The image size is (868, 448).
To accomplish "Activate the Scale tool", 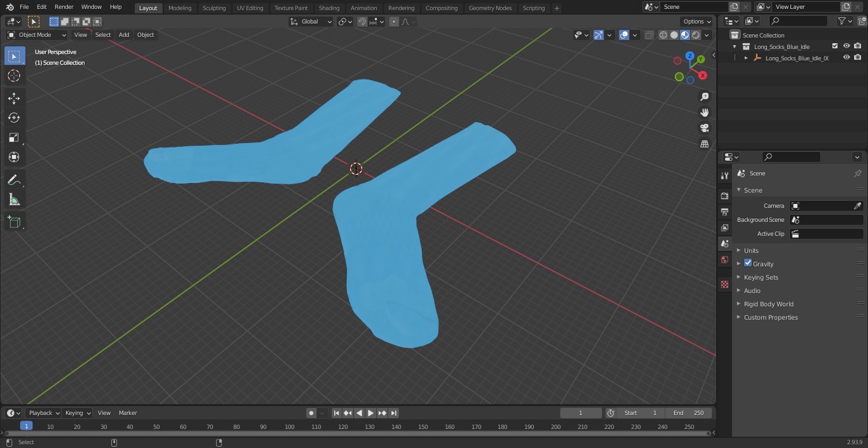I will (x=14, y=137).
